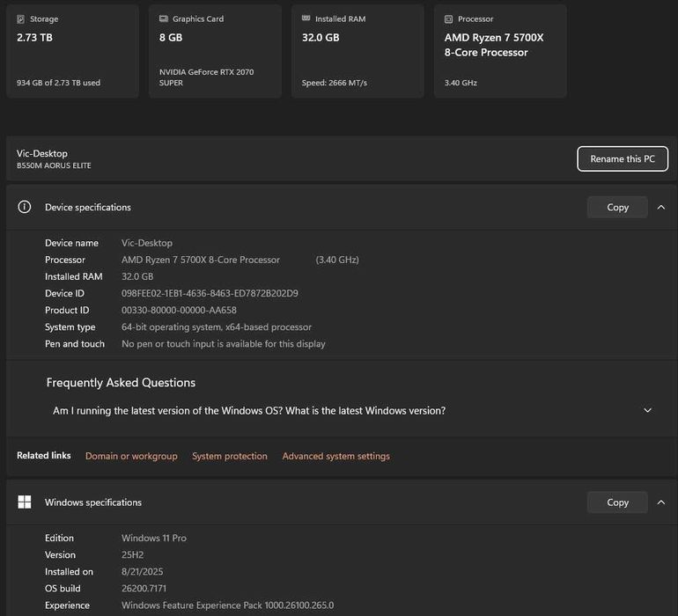Open the System protection link

pos(230,456)
